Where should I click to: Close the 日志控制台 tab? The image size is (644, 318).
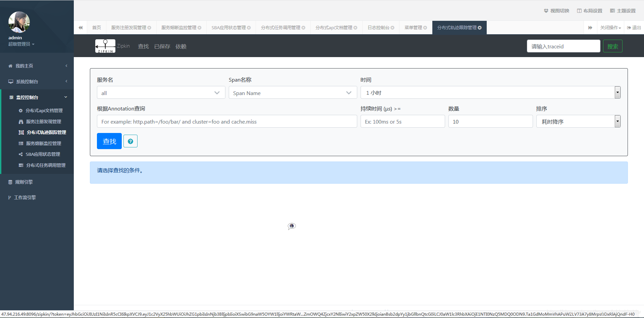pos(392,28)
